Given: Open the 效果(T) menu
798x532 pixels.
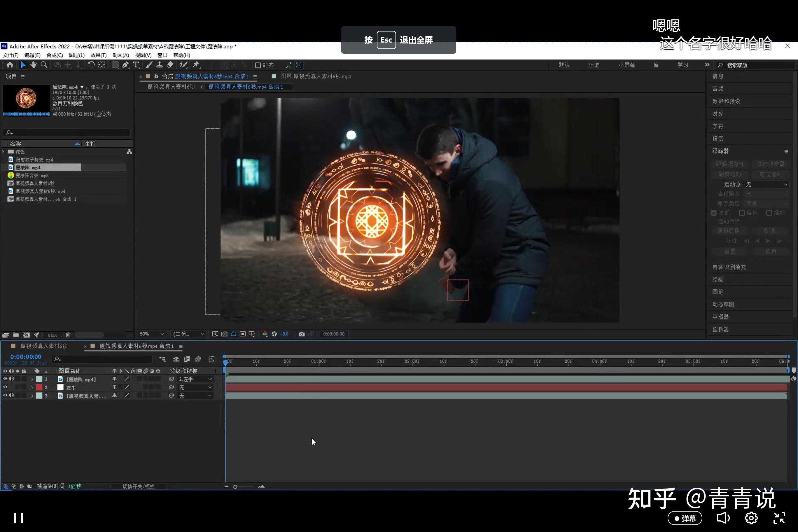Looking at the screenshot, I should (98, 55).
